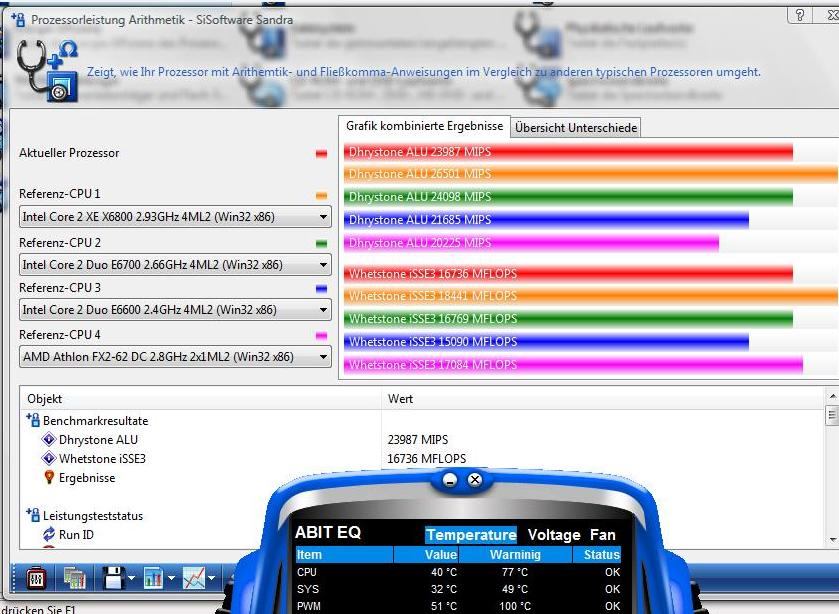Click the Objekt column header

(x=201, y=399)
